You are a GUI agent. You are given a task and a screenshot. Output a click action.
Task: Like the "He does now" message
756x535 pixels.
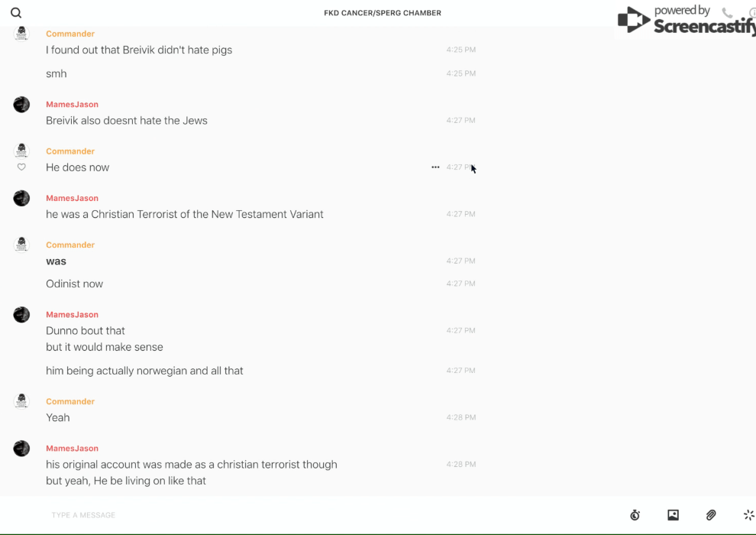pyautogui.click(x=21, y=167)
